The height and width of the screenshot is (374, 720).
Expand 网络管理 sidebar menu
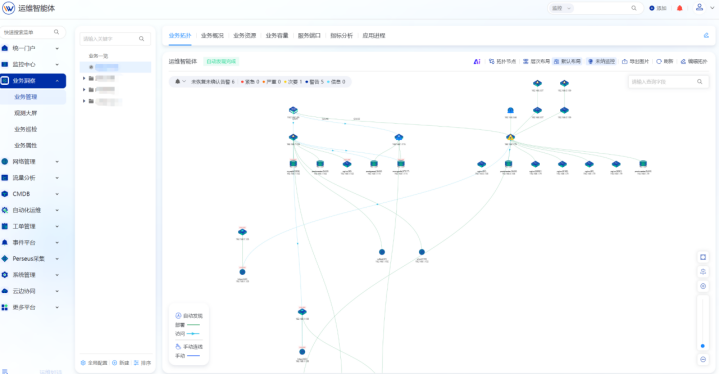[x=32, y=161]
